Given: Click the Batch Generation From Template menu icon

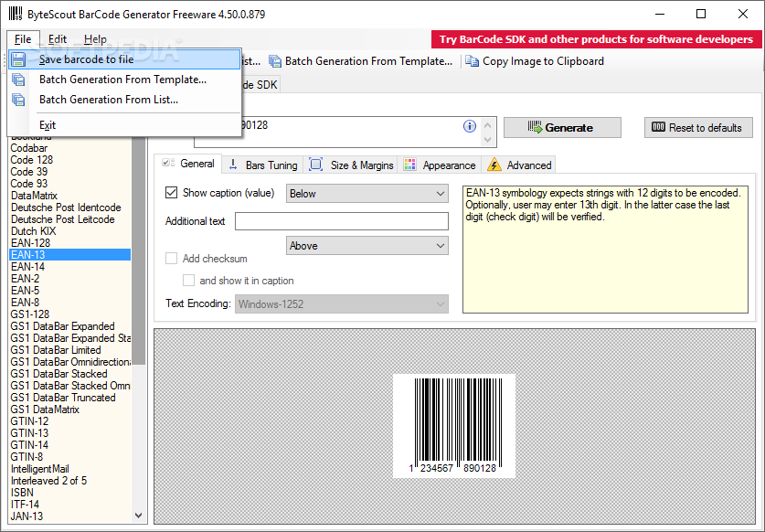Looking at the screenshot, I should (x=18, y=80).
